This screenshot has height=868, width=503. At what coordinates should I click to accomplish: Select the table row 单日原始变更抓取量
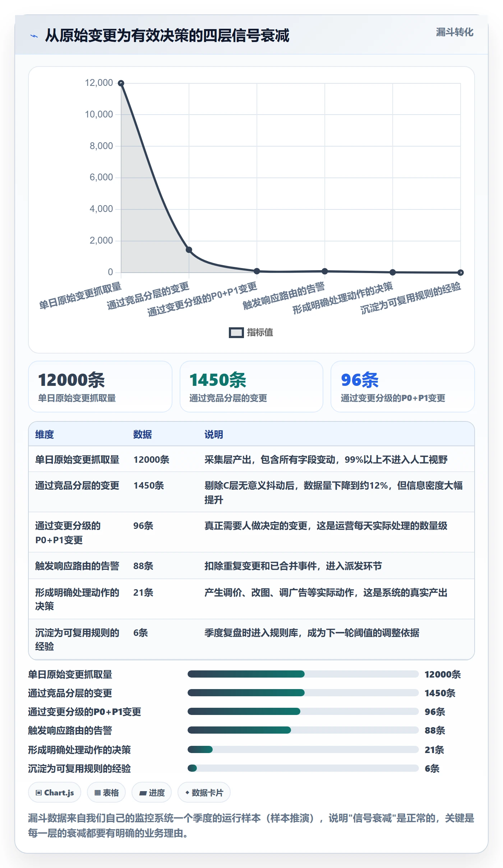251,459
